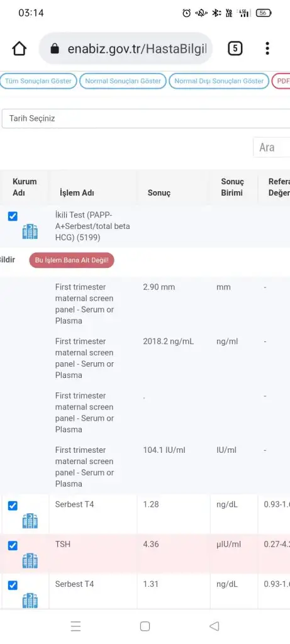This screenshot has width=290, height=644.
Task: Tap the Android recent apps menu icon
Action: click(x=75, y=626)
